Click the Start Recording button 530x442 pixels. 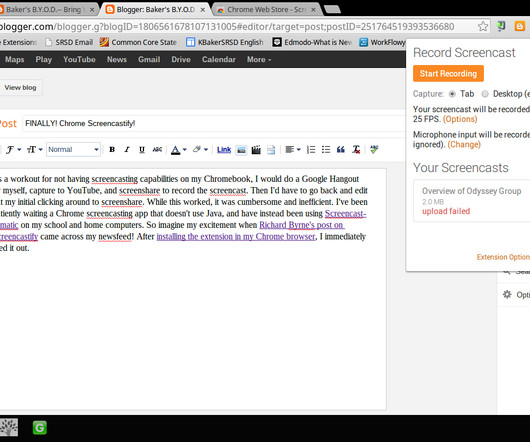pyautogui.click(x=448, y=73)
